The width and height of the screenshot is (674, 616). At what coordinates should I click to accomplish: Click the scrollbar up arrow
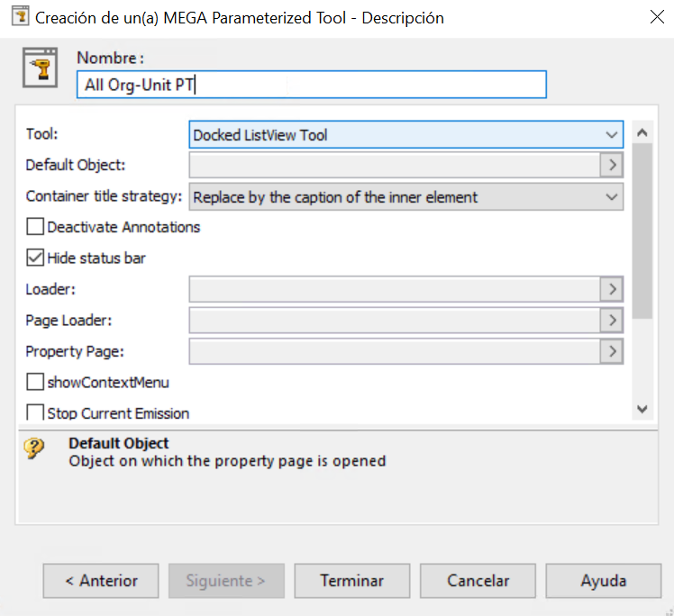pos(642,132)
